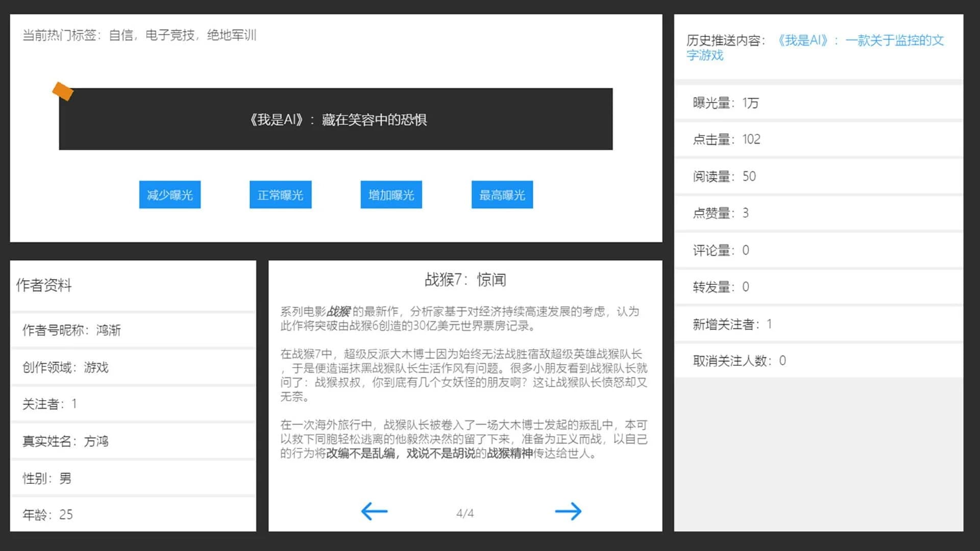Click the 曝光量 statistic row

pos(724,103)
